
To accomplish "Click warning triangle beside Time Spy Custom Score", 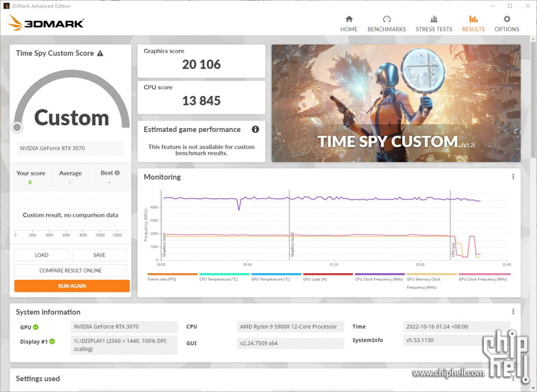I will (x=100, y=54).
